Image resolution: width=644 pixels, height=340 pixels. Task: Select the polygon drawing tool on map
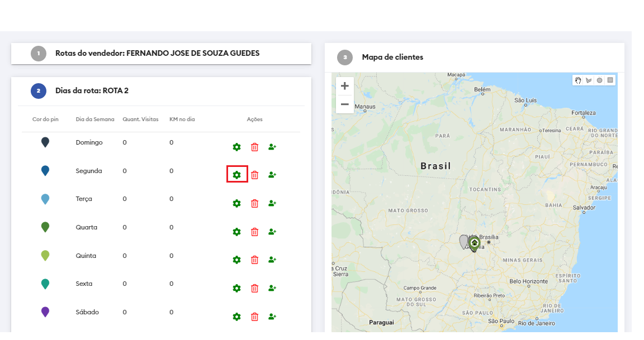589,80
